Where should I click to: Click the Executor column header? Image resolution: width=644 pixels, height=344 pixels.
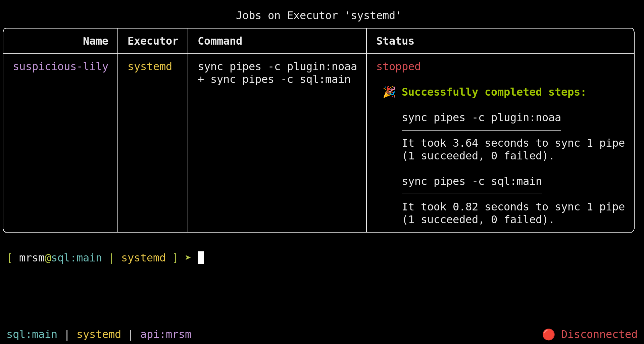[x=153, y=41]
